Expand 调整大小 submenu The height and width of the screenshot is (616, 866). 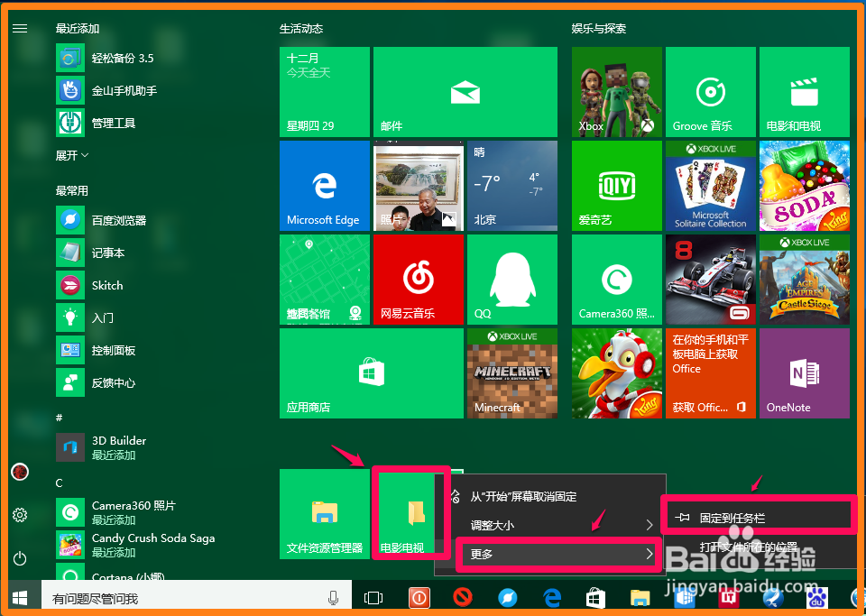tap(550, 525)
